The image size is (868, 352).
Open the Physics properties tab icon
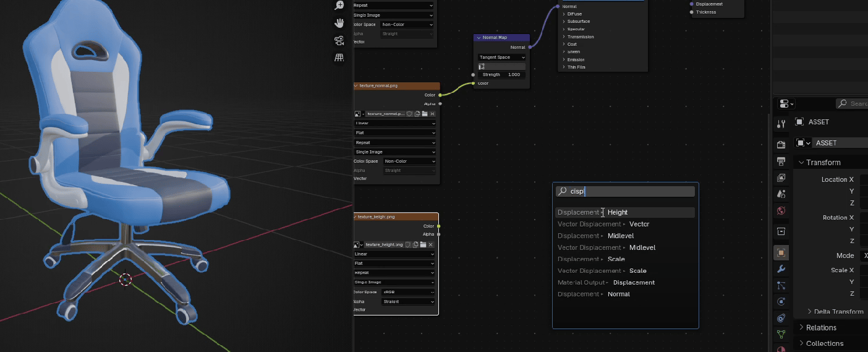781,301
